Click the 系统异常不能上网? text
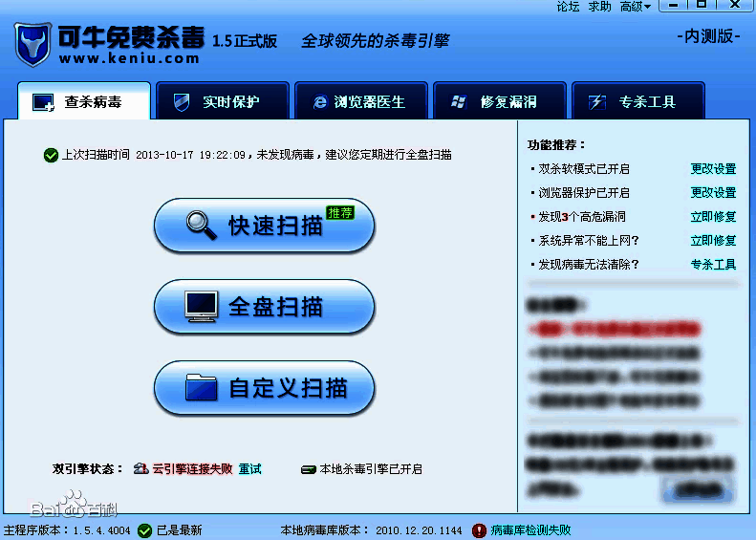The image size is (756, 540). click(589, 240)
